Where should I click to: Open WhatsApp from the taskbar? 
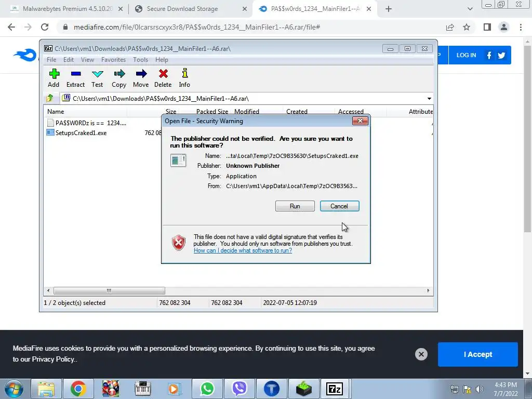(207, 389)
